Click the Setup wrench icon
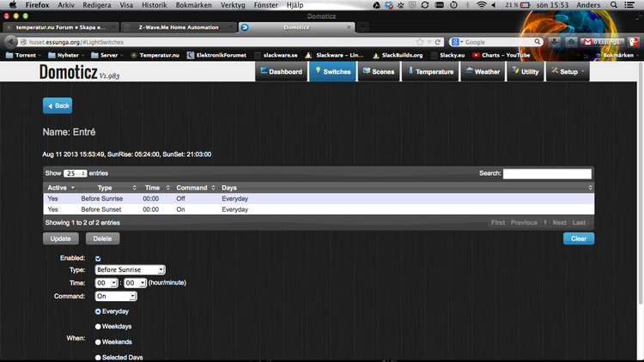 pyautogui.click(x=555, y=72)
